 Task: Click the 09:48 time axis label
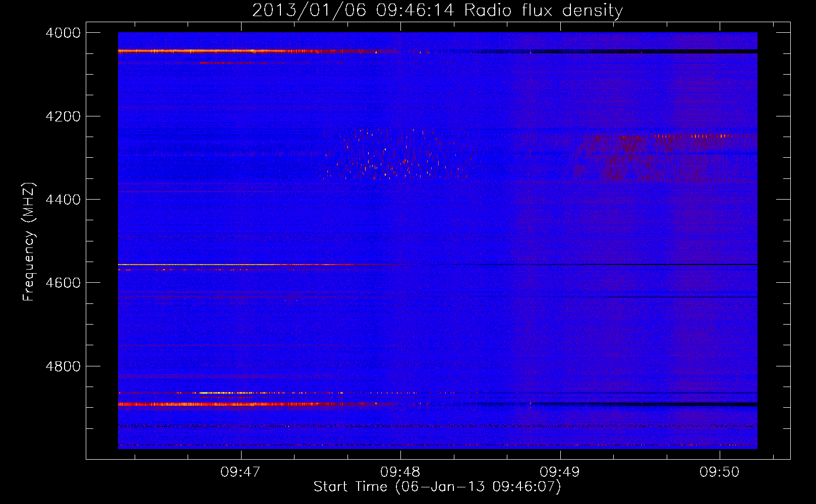pyautogui.click(x=400, y=472)
